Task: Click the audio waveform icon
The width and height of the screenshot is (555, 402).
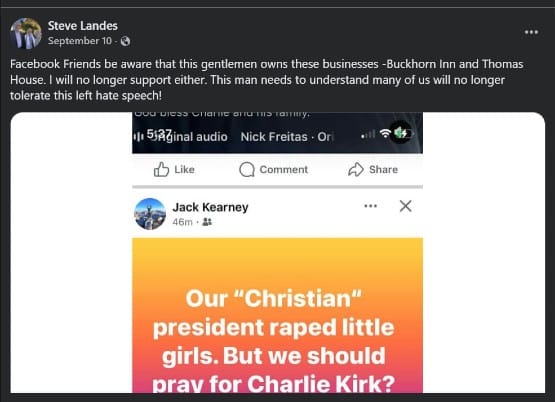Action: [x=138, y=137]
